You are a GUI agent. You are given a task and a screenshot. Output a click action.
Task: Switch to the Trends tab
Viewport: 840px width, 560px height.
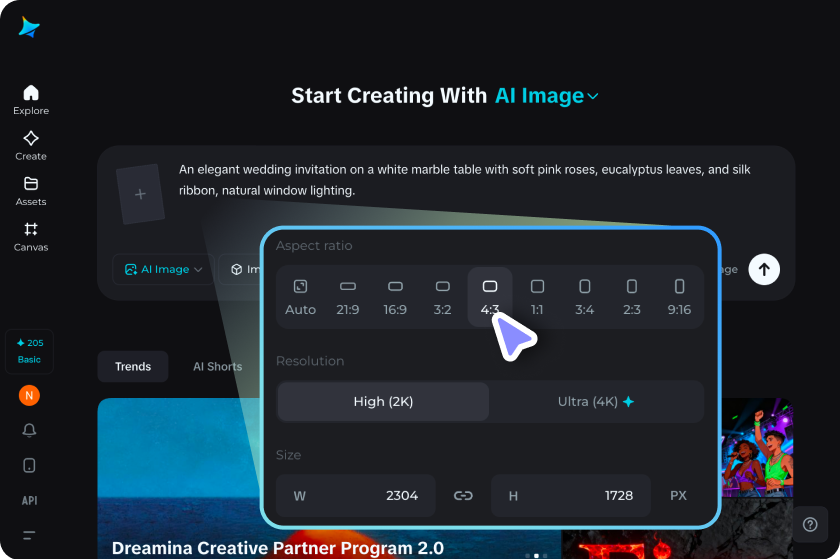(133, 367)
